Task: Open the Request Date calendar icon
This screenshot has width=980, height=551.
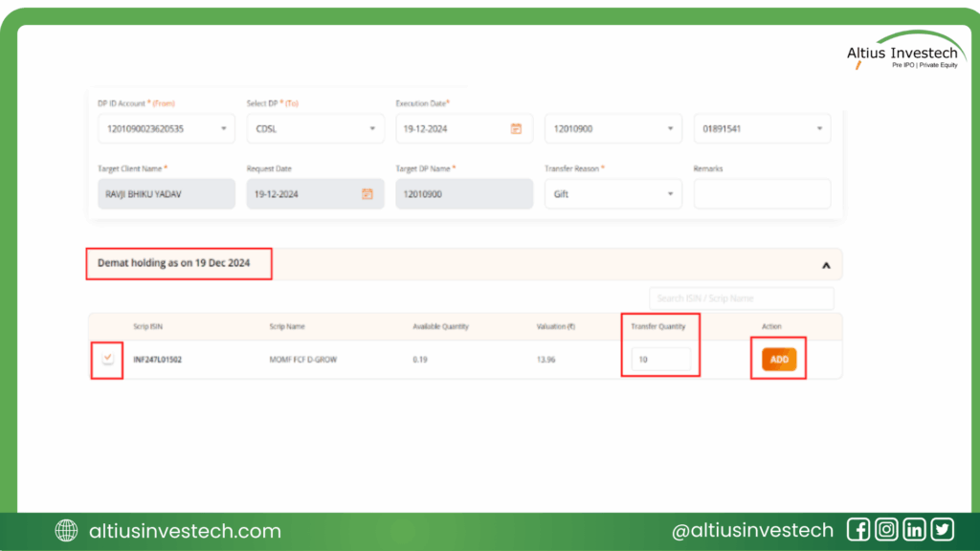Action: click(367, 193)
